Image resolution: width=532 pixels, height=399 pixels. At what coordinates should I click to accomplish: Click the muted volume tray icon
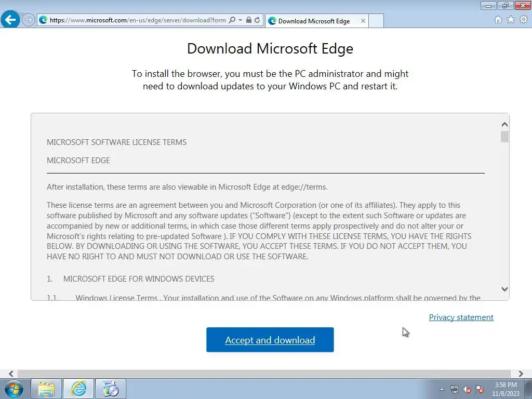(467, 389)
